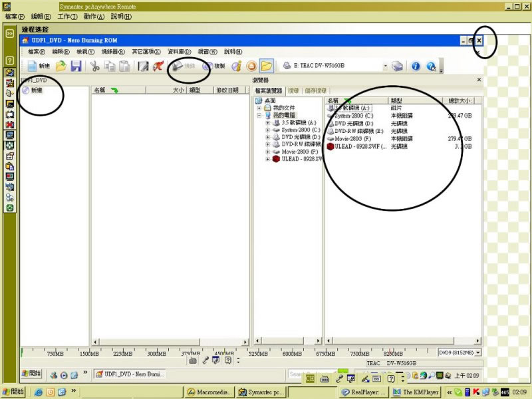Toggle the file browser folder icon
This screenshot has height=399, width=532.
pyautogui.click(x=267, y=66)
